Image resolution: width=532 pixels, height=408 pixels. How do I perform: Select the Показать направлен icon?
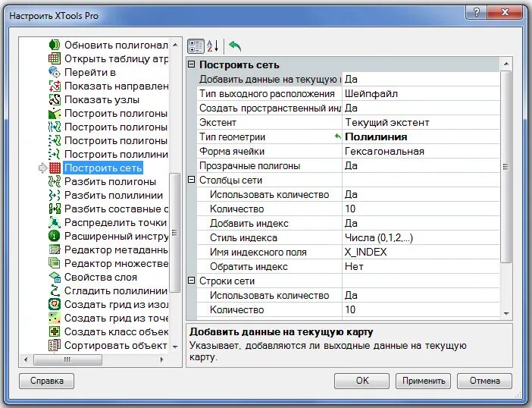[55, 86]
